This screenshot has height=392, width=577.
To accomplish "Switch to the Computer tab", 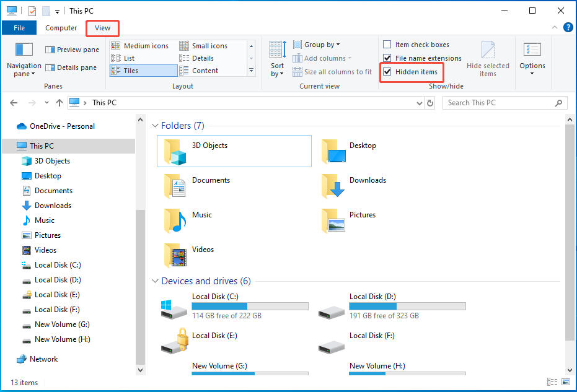I will (61, 28).
